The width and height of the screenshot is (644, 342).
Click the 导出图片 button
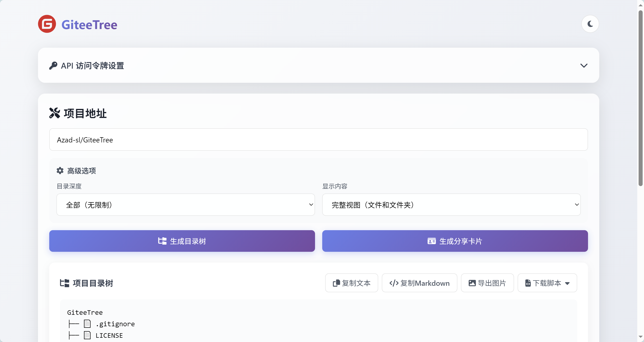487,283
